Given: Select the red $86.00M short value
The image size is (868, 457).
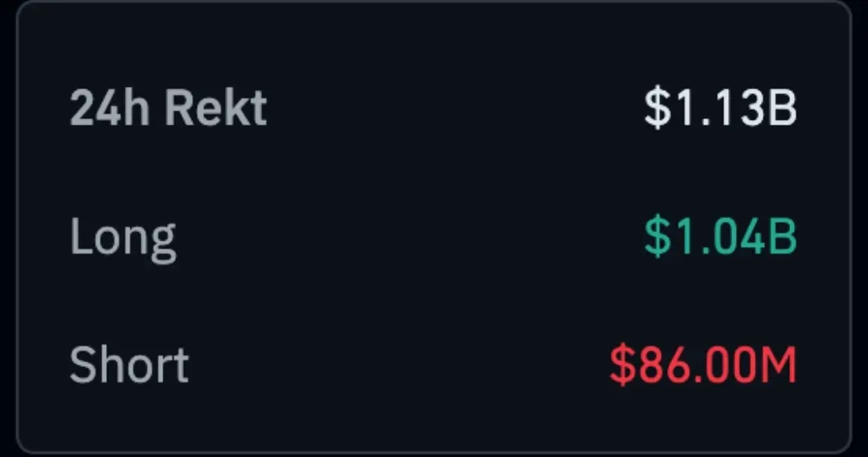Looking at the screenshot, I should [x=703, y=364].
